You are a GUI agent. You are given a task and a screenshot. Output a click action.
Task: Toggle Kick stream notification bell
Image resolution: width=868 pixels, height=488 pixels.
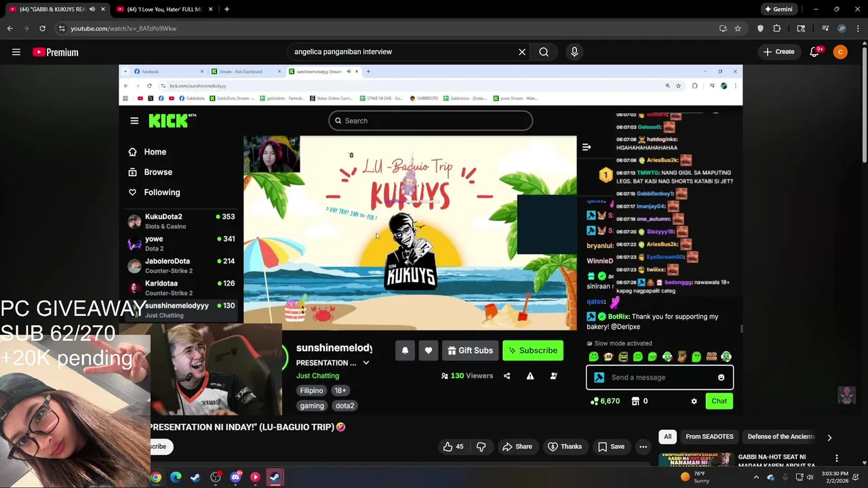405,350
